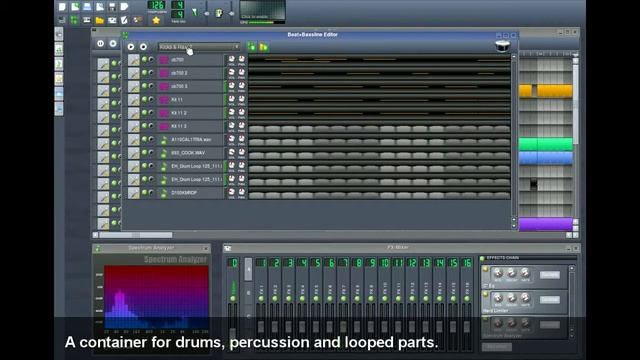Open track actions menu for 855_COOK.WAV
This screenshot has height=360, width=640.
[x=133, y=153]
